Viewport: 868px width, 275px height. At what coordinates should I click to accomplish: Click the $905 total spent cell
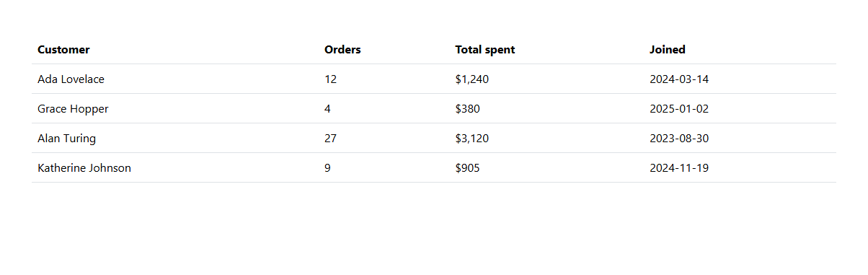467,168
